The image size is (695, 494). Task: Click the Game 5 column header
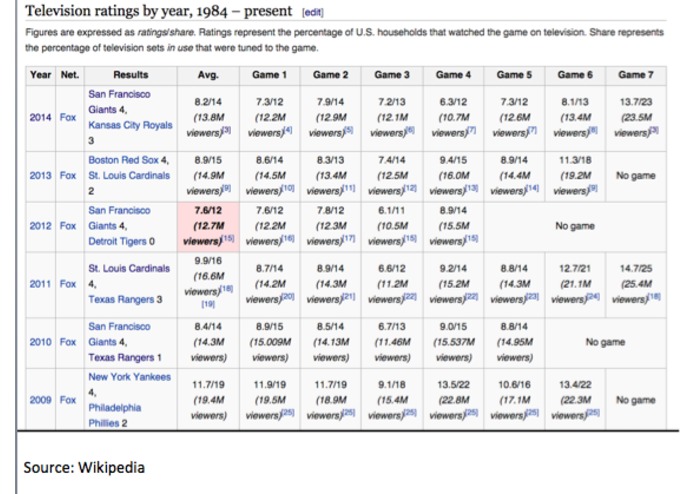(x=514, y=75)
